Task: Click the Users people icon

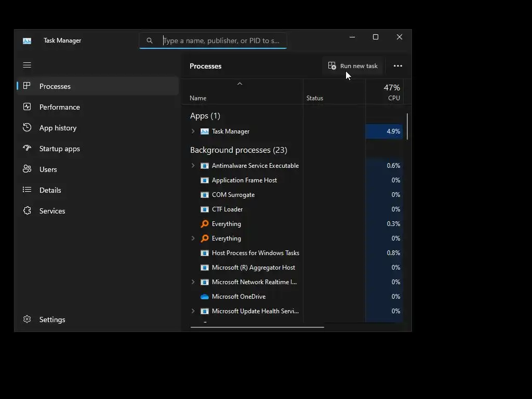Action: tap(27, 169)
